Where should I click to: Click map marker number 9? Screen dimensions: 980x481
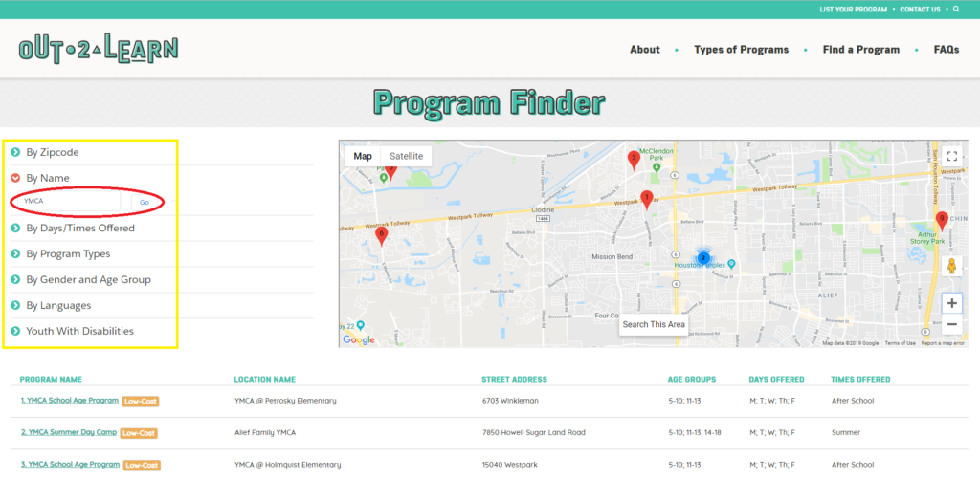tap(942, 221)
